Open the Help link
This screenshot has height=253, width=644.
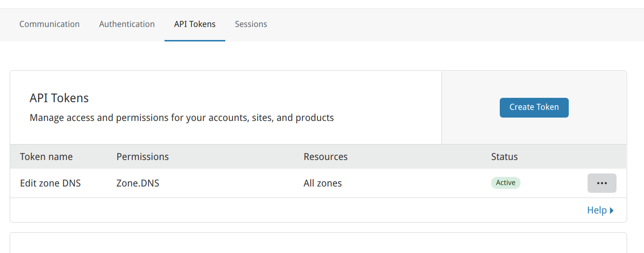click(600, 210)
